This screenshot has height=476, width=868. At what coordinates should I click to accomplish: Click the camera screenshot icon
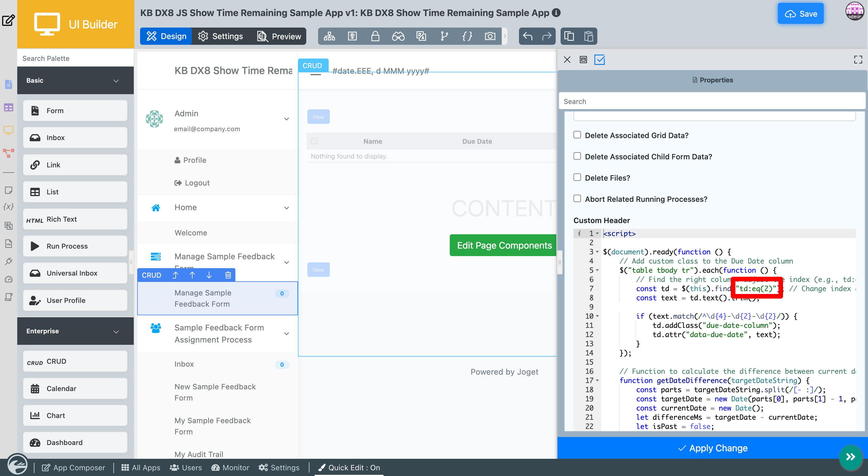tap(490, 36)
